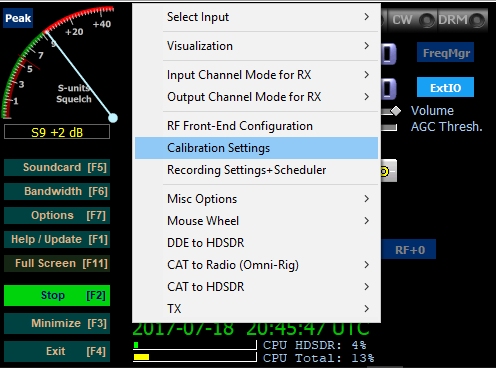This screenshot has height=368, width=496.
Task: Open the ExtIO button
Action: [445, 87]
